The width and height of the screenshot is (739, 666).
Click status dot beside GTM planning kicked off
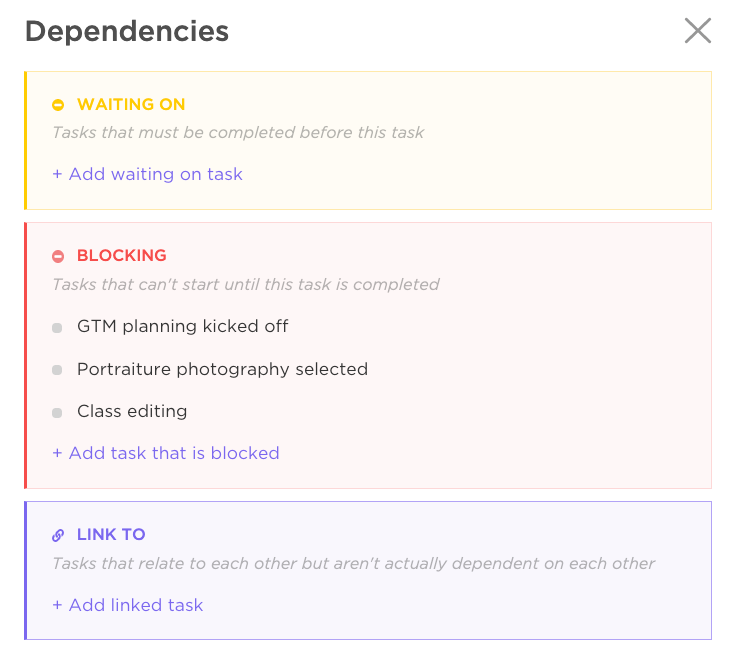coord(57,327)
